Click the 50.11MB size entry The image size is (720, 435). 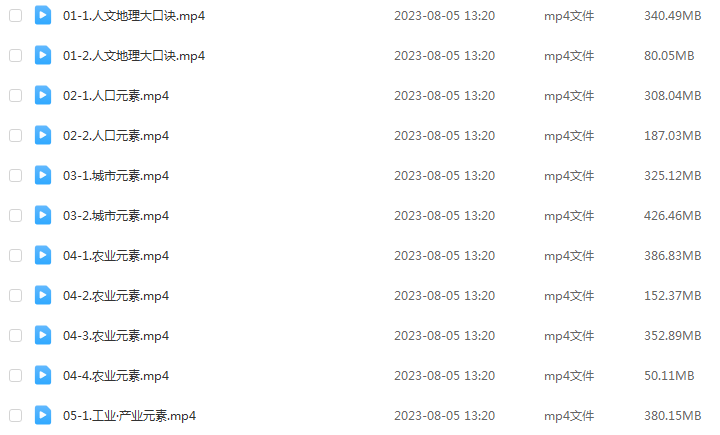669,375
